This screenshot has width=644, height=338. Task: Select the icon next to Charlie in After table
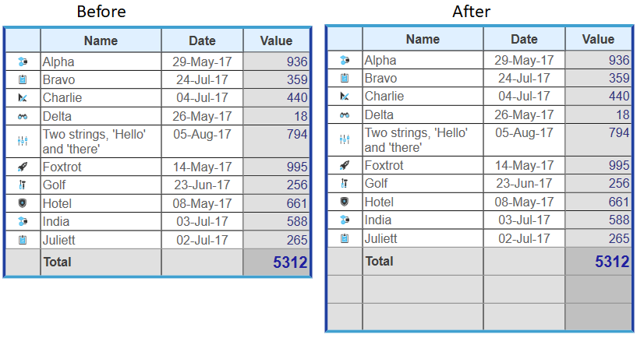pyautogui.click(x=345, y=97)
